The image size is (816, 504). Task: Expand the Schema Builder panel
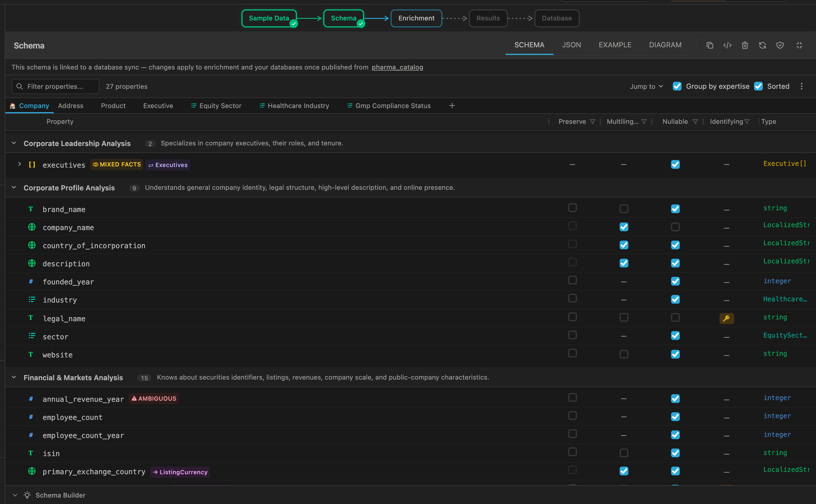click(x=15, y=495)
